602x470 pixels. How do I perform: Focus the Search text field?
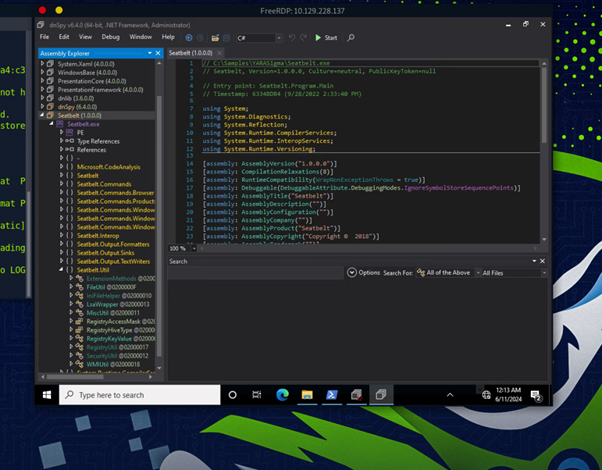(256, 273)
